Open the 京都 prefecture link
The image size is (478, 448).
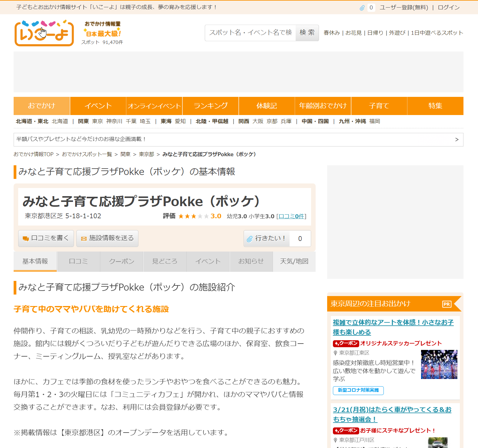click(272, 121)
